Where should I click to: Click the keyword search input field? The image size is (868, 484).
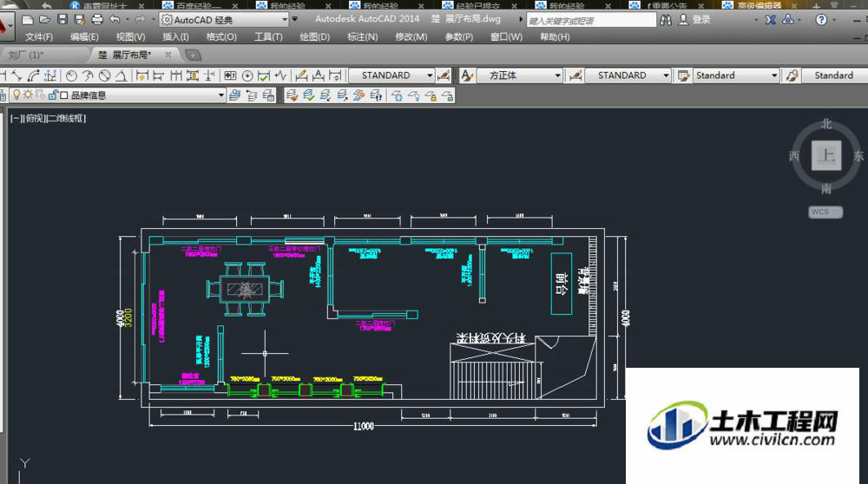tap(590, 21)
